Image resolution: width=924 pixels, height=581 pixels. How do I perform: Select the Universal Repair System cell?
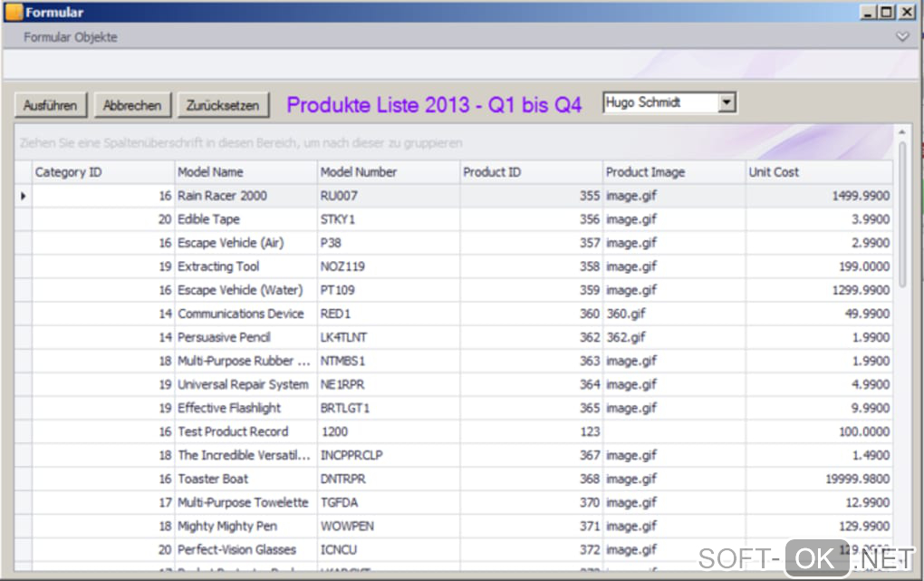tap(245, 384)
